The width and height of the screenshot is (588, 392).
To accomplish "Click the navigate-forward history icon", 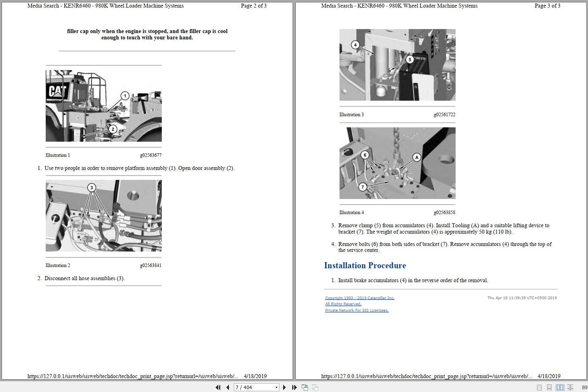I will tap(315, 387).
